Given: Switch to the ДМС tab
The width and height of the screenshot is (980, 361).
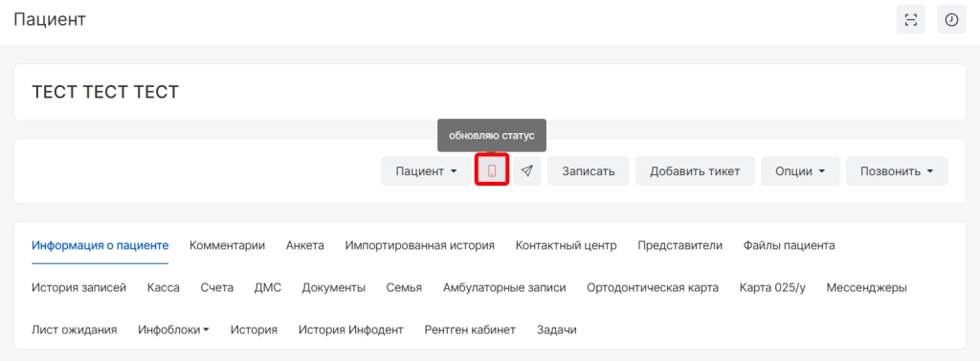Looking at the screenshot, I should 268,288.
